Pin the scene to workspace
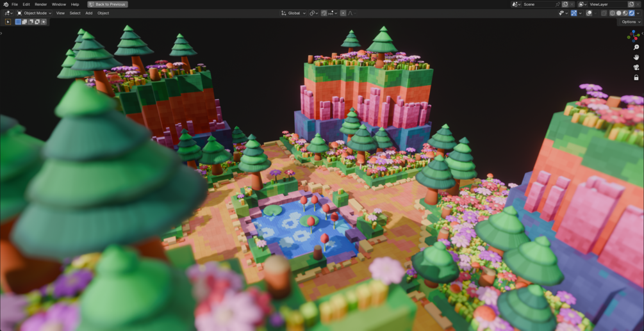 [x=557, y=4]
